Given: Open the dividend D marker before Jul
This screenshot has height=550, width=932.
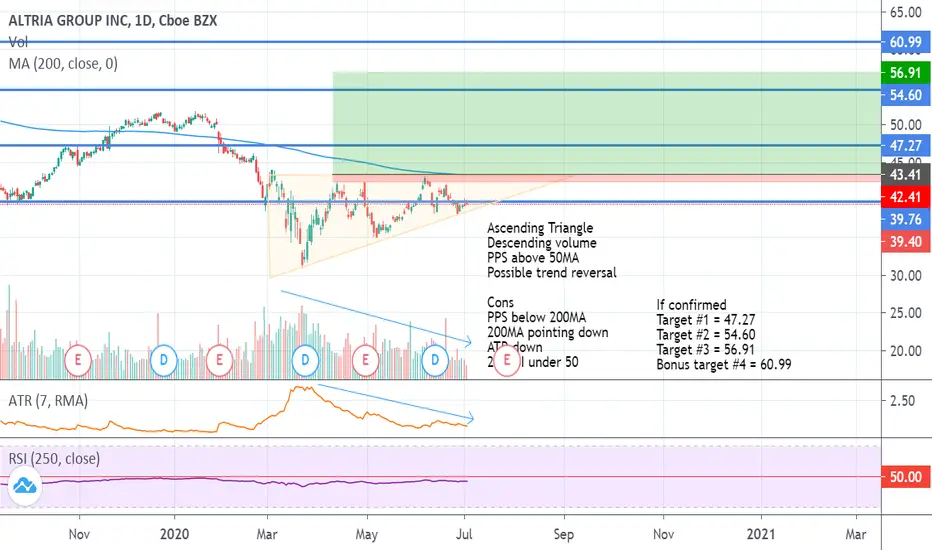Looking at the screenshot, I should pyautogui.click(x=435, y=360).
